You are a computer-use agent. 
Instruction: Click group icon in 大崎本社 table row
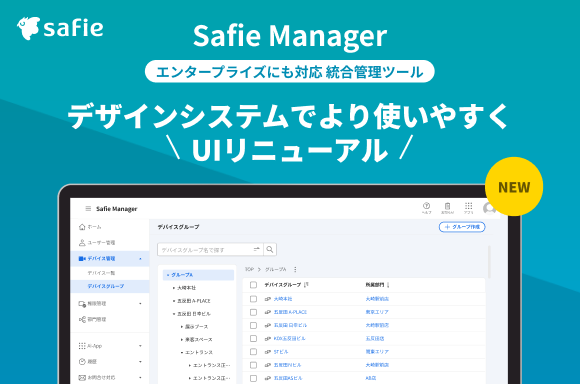coord(268,299)
